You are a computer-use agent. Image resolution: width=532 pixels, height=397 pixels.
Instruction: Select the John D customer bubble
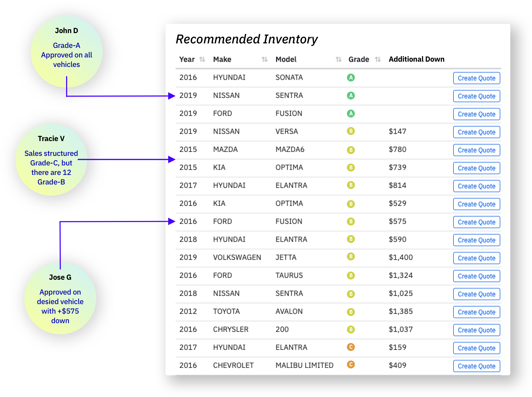click(67, 52)
